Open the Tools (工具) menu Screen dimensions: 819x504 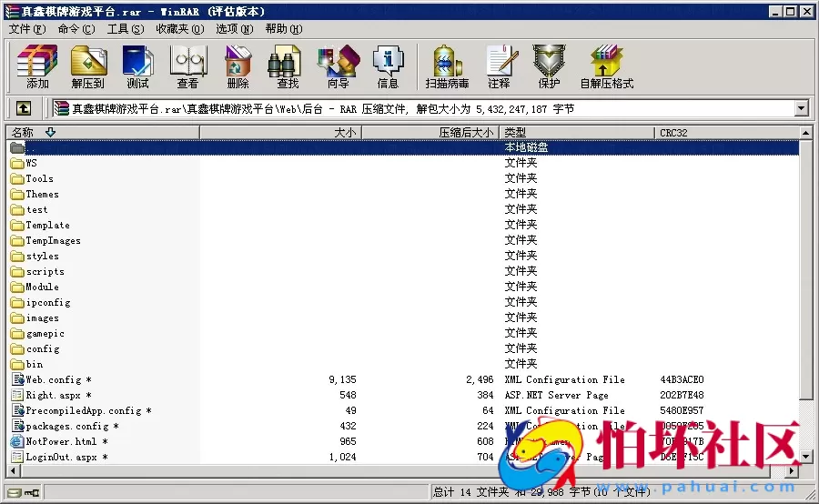(126, 29)
